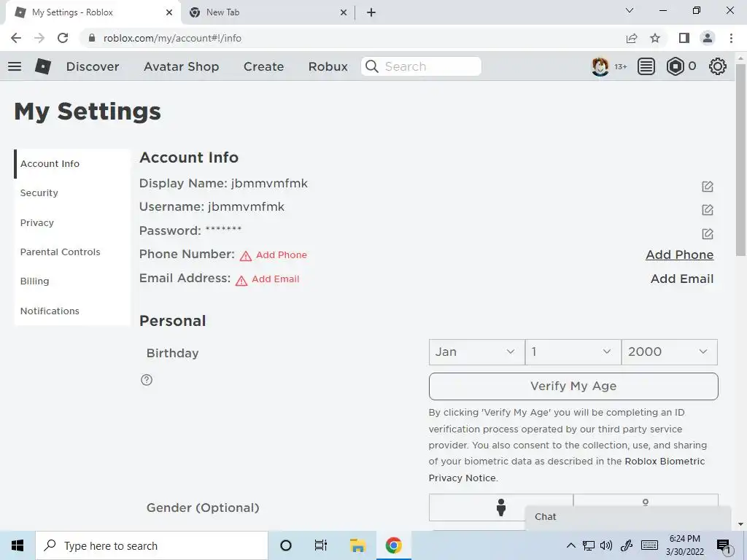Open the notifications stream icon

pyautogui.click(x=646, y=66)
